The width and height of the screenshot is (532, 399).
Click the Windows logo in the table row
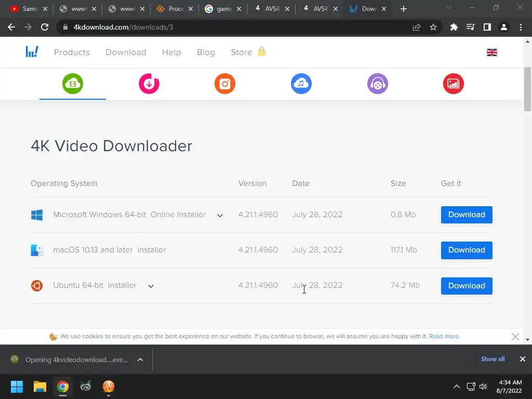coord(37,215)
